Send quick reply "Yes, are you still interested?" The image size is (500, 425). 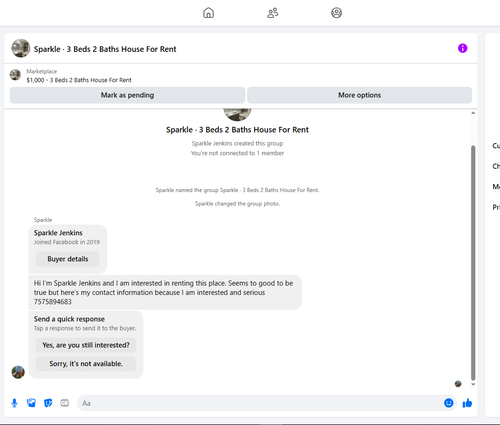pyautogui.click(x=86, y=345)
